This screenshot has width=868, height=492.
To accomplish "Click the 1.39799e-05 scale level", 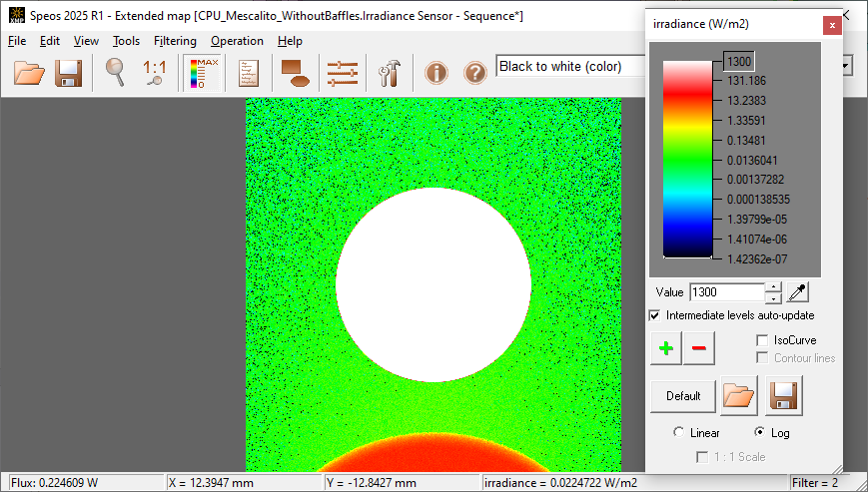I will coord(757,220).
